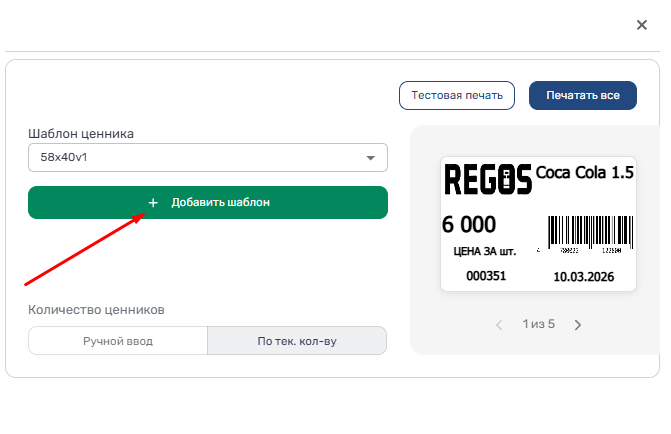The image size is (671, 434).
Task: Click the date 10.03.2026 on the label
Action: point(583,276)
